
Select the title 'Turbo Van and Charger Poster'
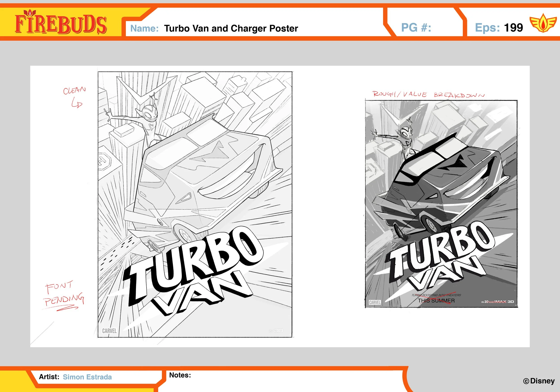coord(231,28)
